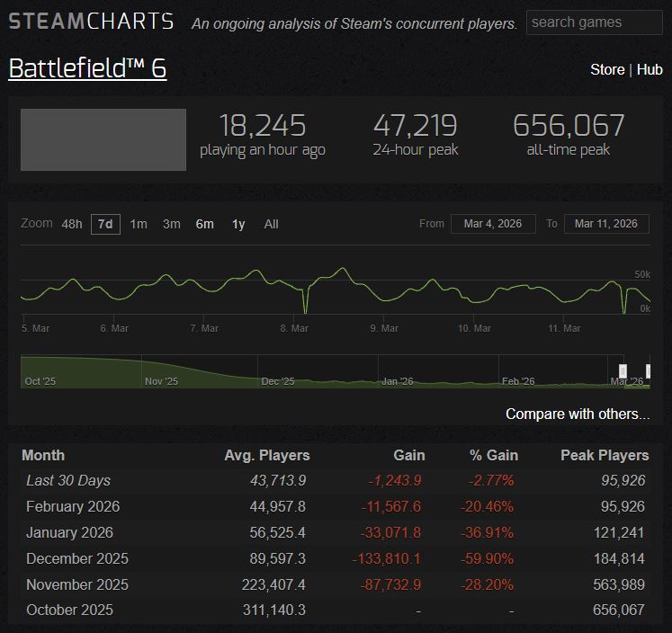Viewport: 672px width, 633px height.
Task: Grab the right navigator range handle
Action: point(649,370)
